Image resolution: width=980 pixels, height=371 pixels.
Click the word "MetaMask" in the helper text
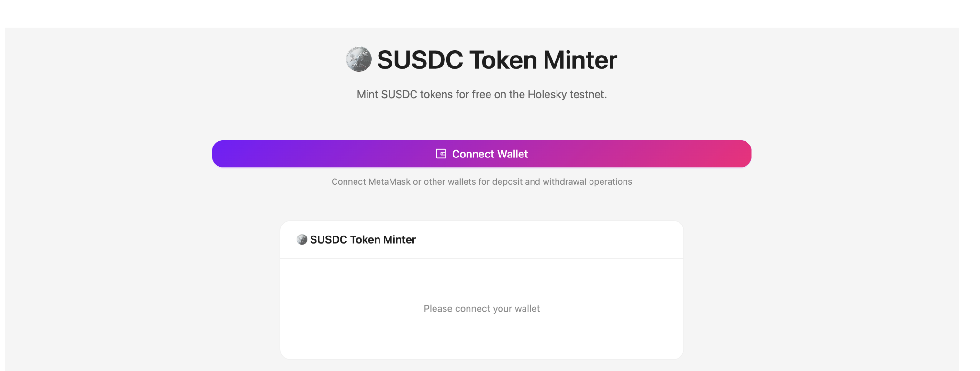point(390,182)
